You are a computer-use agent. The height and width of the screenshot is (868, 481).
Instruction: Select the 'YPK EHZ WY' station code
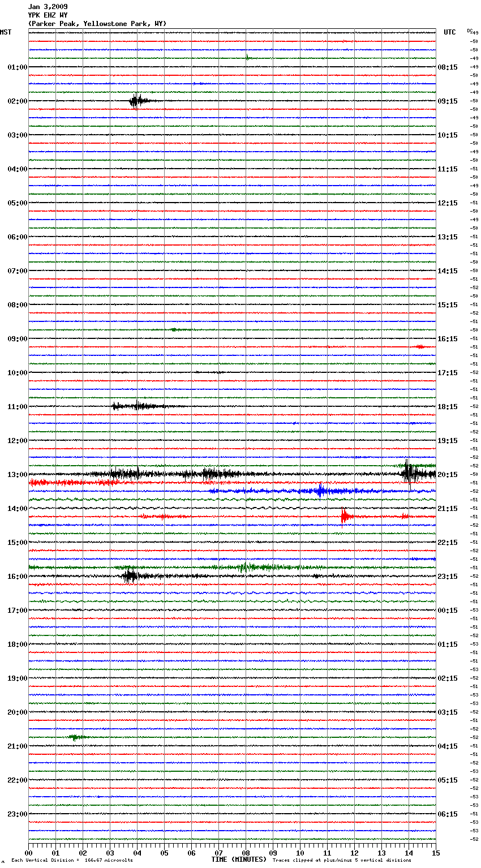(x=48, y=15)
